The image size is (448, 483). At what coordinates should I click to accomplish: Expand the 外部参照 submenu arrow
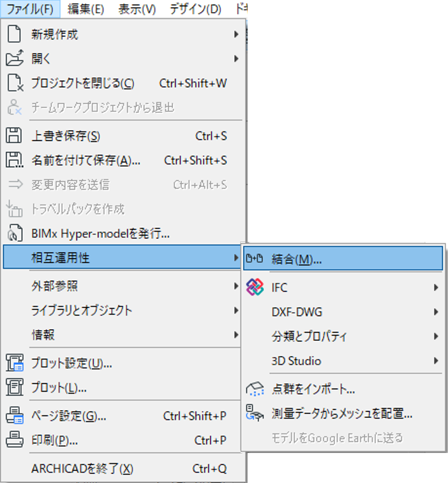(236, 286)
